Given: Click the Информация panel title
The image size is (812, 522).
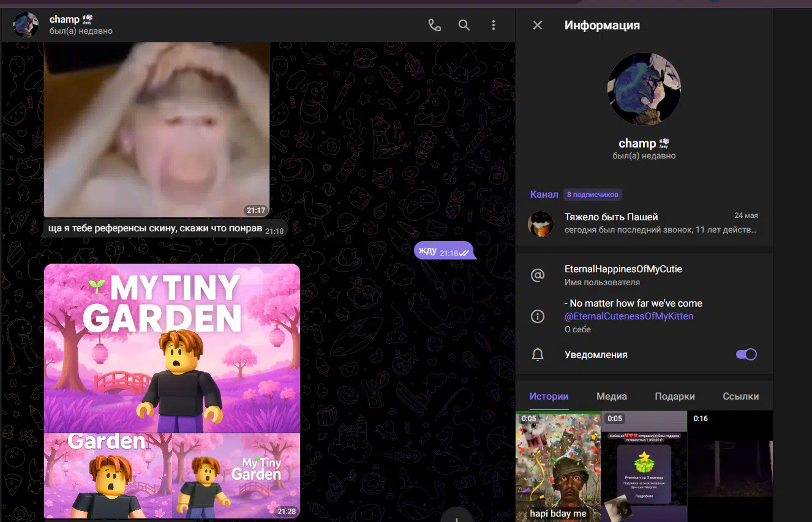Looking at the screenshot, I should 602,25.
